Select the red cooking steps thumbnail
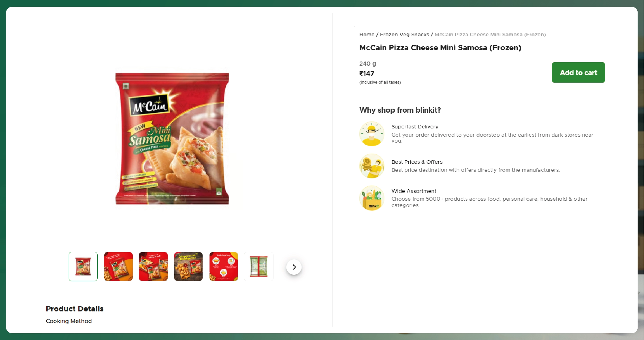The height and width of the screenshot is (340, 644). [x=224, y=266]
